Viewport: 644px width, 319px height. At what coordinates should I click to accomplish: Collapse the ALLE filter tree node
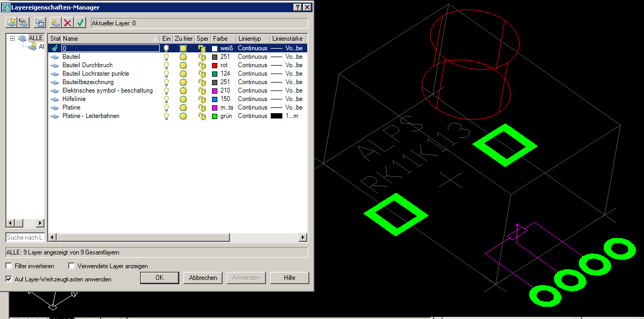[12, 38]
